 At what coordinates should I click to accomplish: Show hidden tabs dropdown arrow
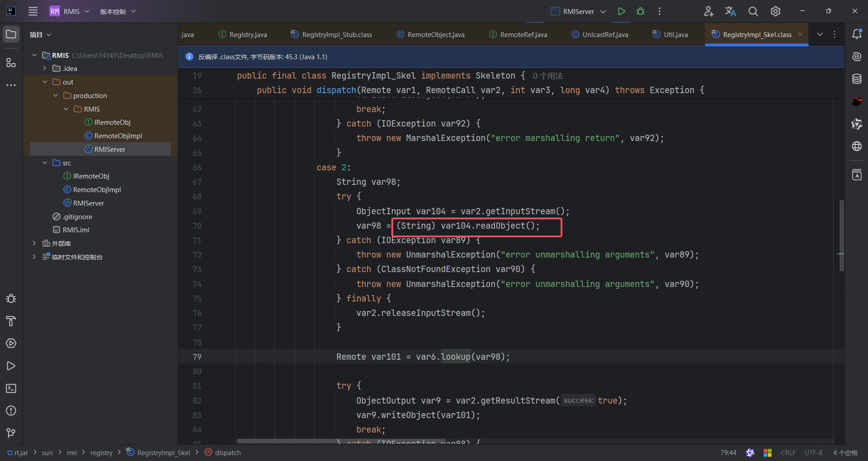820,34
